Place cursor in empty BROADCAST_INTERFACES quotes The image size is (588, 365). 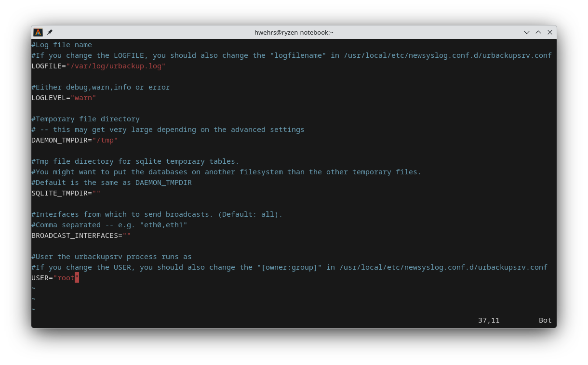[x=127, y=235]
